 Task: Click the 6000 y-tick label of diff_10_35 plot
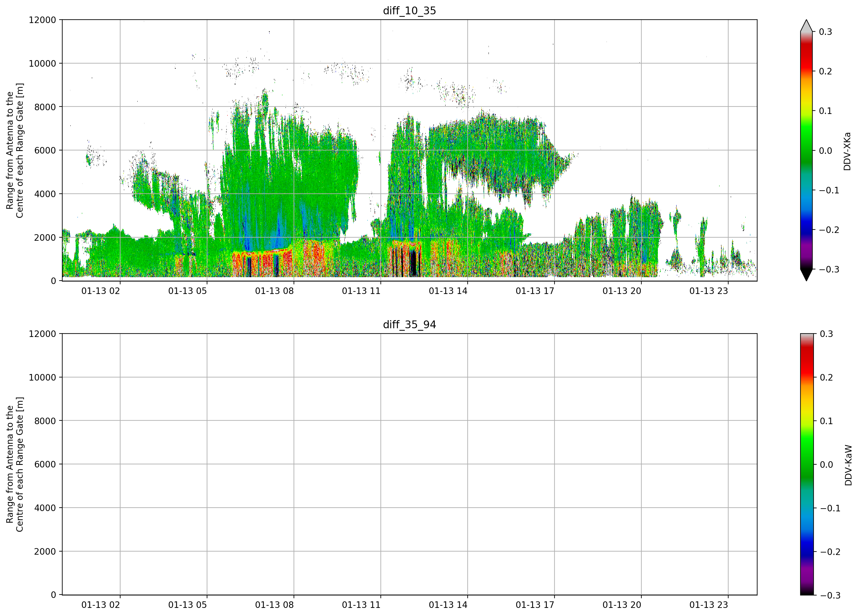pyautogui.click(x=45, y=150)
